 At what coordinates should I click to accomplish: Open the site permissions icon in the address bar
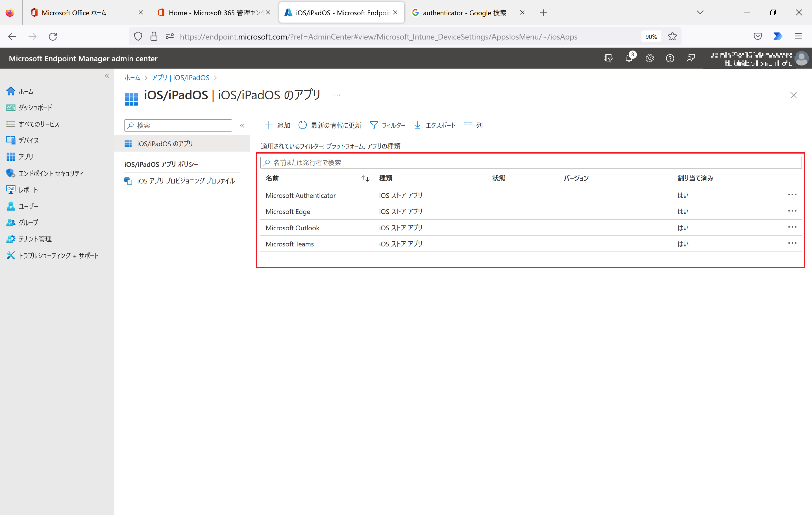[x=170, y=36]
